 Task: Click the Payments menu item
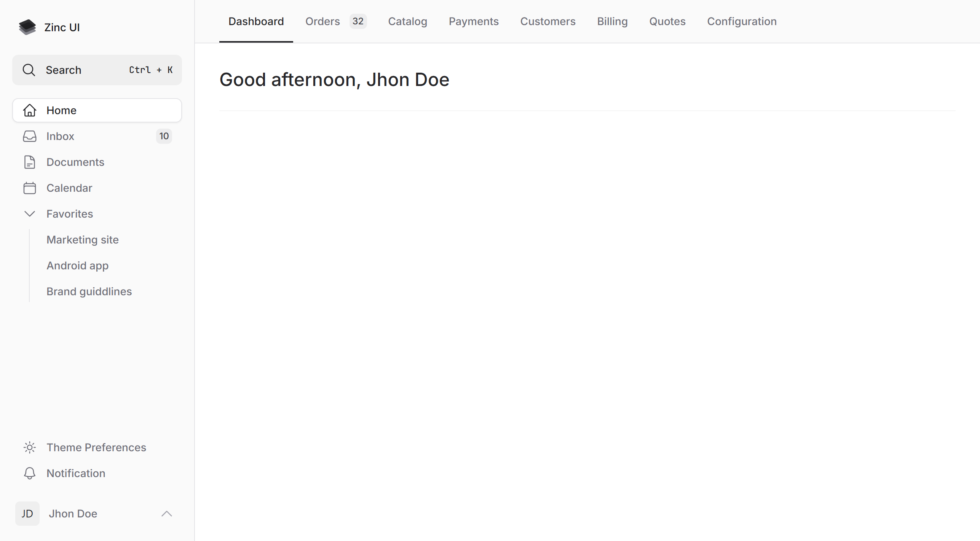(x=474, y=21)
